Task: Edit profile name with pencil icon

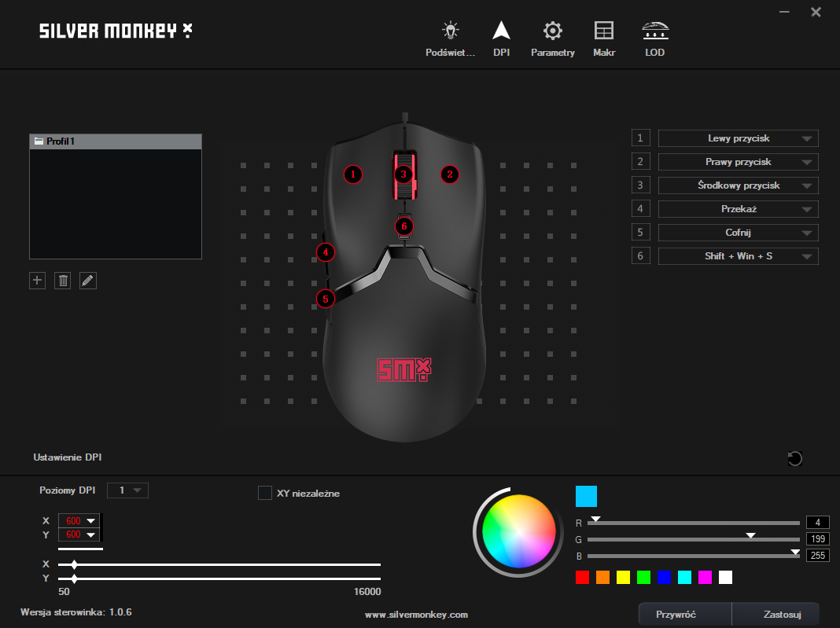Action: click(88, 280)
